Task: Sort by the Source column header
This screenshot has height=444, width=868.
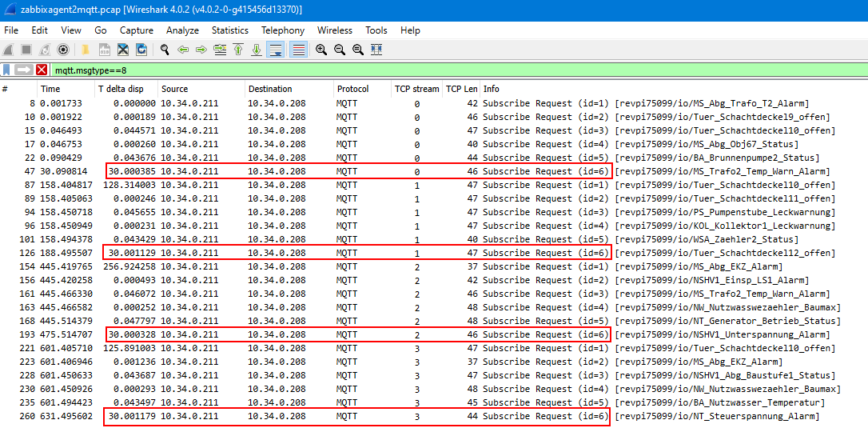Action: point(201,89)
